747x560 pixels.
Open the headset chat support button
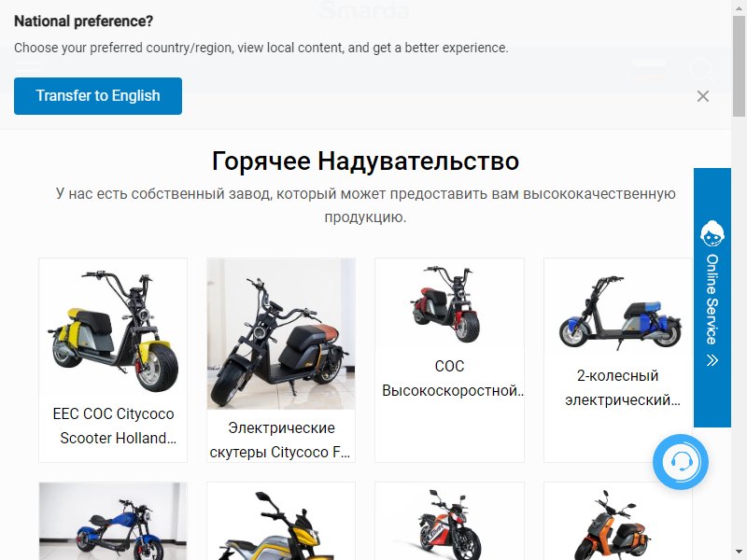coord(681,462)
